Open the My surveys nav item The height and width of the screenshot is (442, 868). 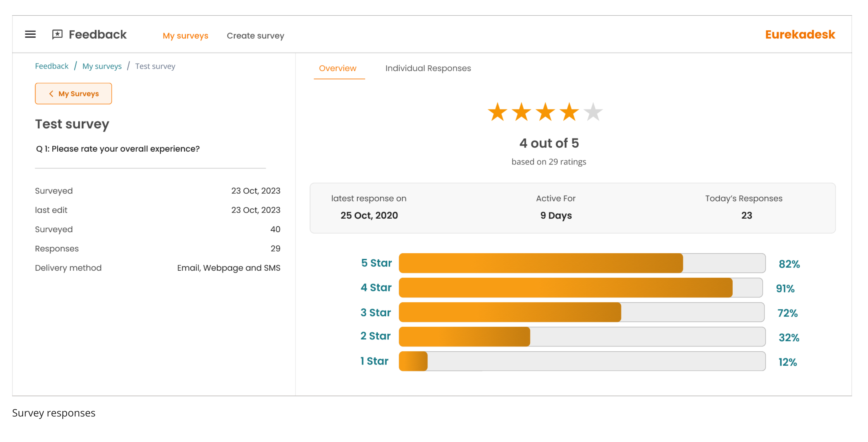click(x=185, y=35)
